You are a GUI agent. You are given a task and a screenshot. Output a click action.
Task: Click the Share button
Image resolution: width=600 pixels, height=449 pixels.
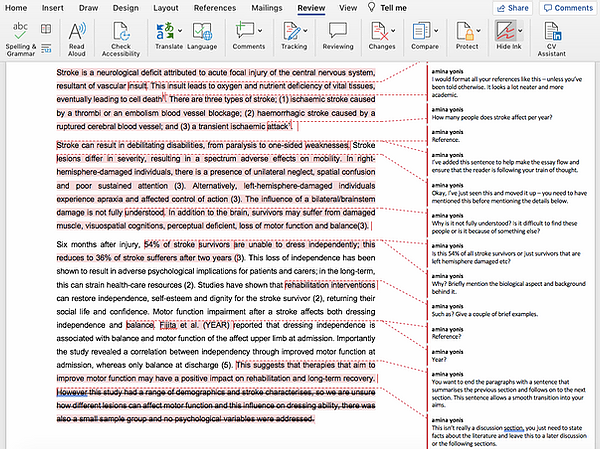coord(513,8)
